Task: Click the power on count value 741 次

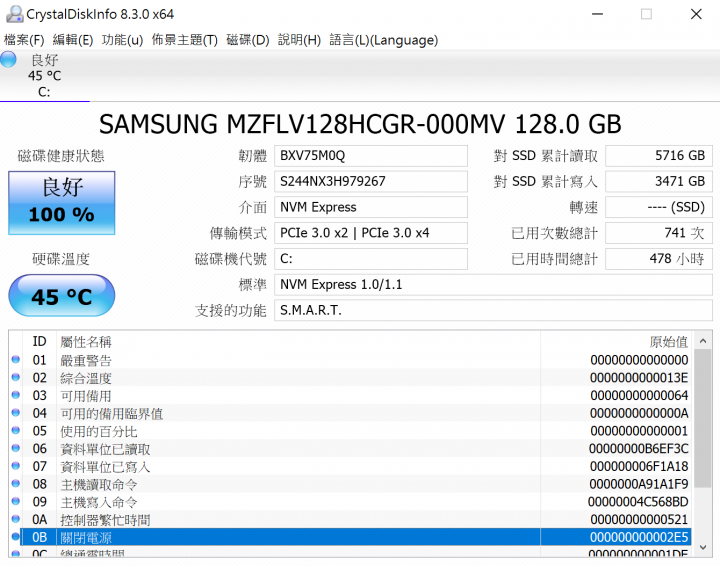Action: tap(659, 233)
